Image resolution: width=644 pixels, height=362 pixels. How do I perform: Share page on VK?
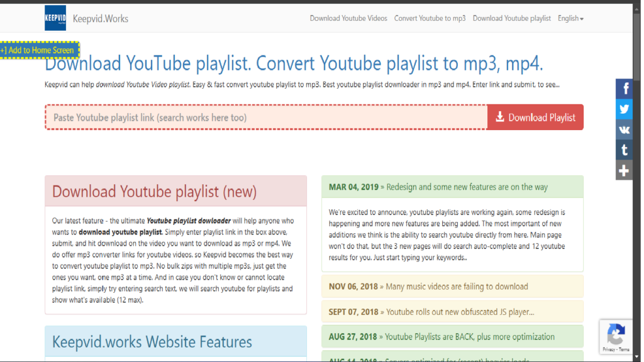[x=624, y=129]
